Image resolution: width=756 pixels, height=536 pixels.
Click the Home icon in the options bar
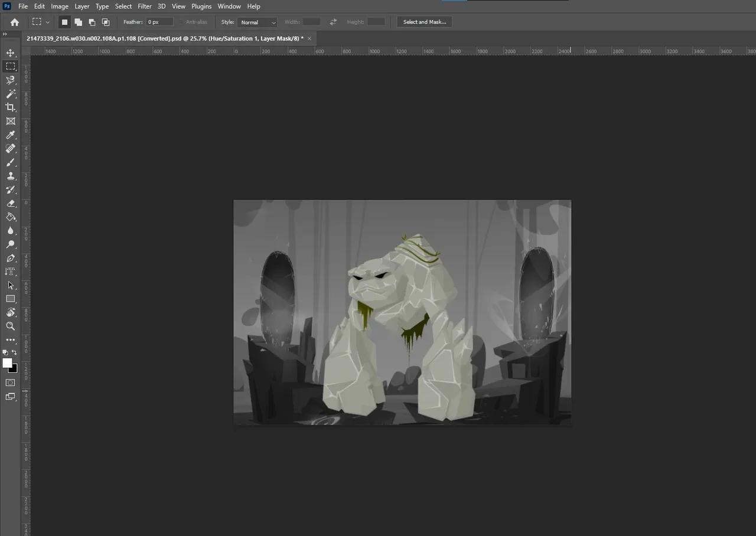(15, 22)
